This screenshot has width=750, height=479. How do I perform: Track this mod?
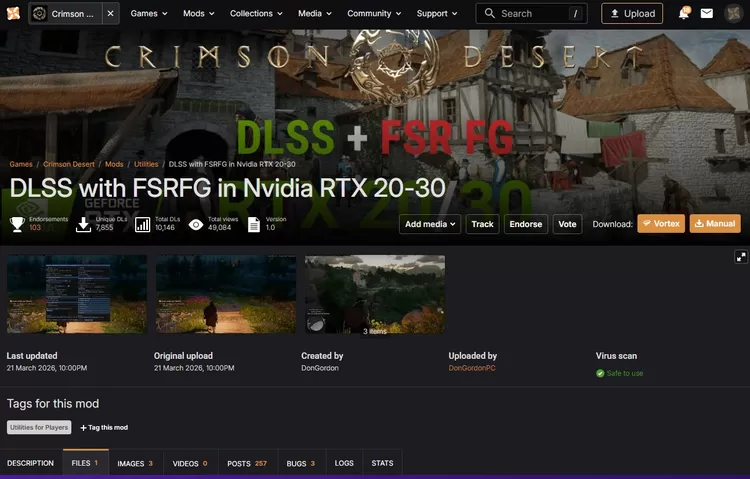(x=482, y=224)
